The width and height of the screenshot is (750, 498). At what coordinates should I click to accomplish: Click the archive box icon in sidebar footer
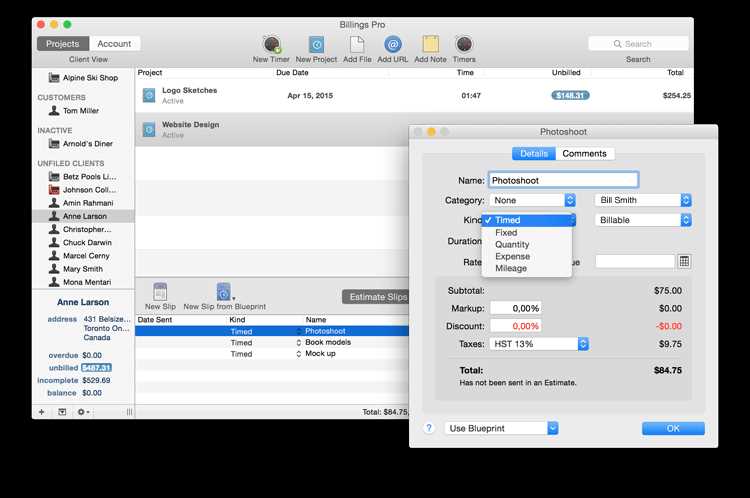tap(62, 412)
